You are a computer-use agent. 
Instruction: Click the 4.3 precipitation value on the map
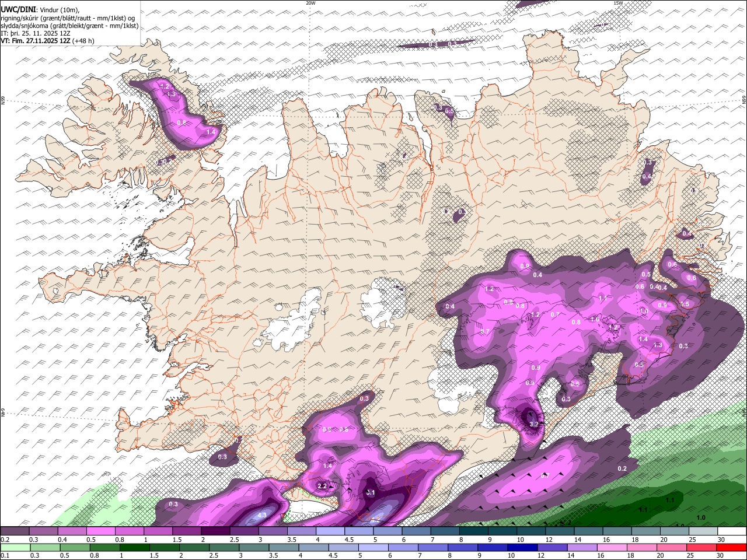pos(262,515)
